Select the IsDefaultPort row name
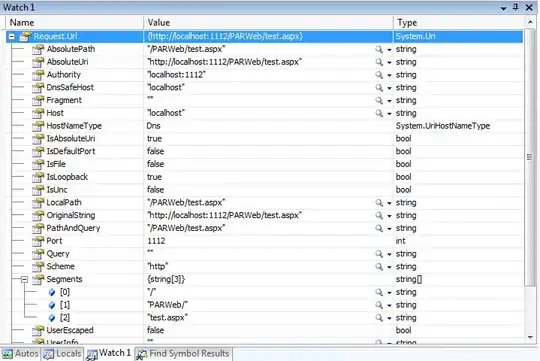The width and height of the screenshot is (540, 361). pos(71,152)
